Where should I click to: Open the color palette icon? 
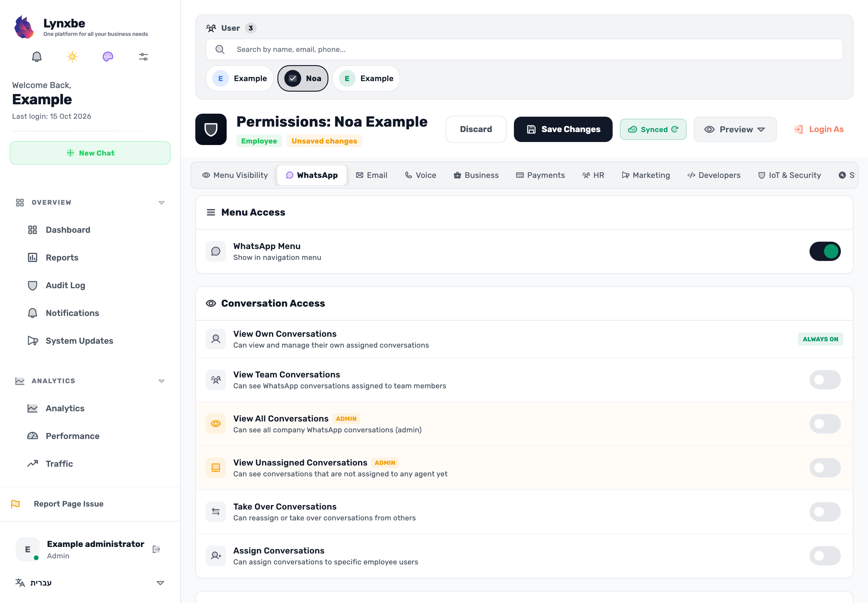(x=108, y=57)
